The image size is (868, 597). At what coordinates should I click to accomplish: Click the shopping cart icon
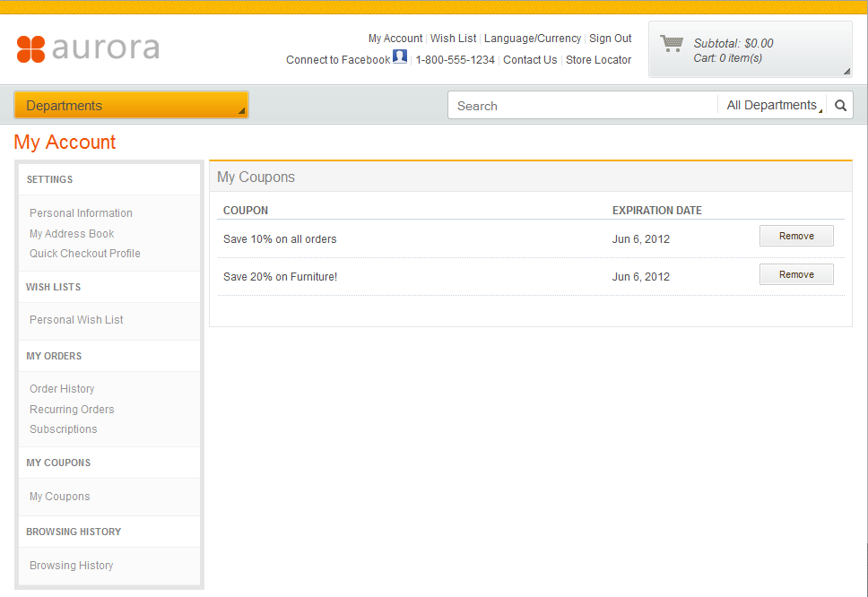[671, 43]
